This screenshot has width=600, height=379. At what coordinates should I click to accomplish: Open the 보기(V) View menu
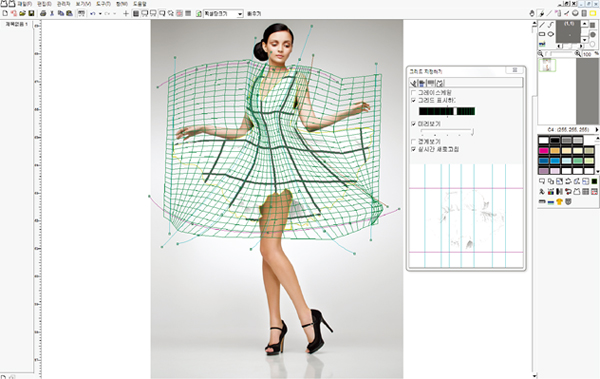[83, 4]
